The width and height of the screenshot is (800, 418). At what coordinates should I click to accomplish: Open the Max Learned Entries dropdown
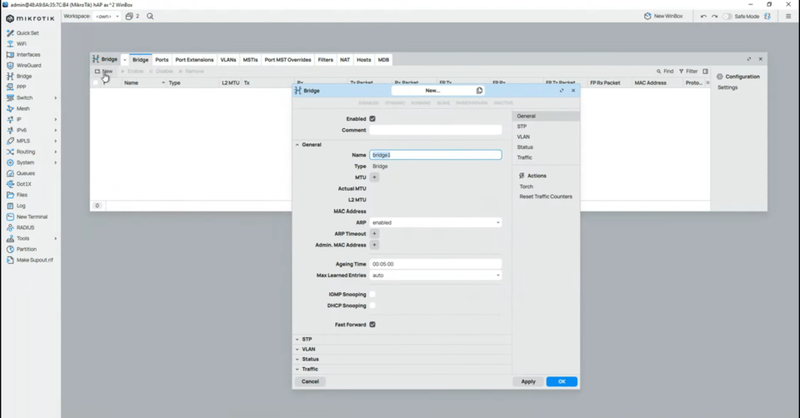435,275
